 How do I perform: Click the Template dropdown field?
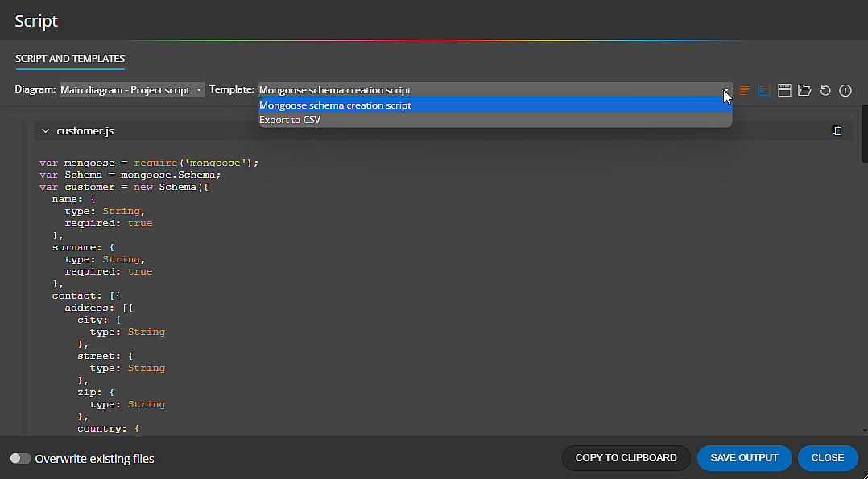pos(493,90)
